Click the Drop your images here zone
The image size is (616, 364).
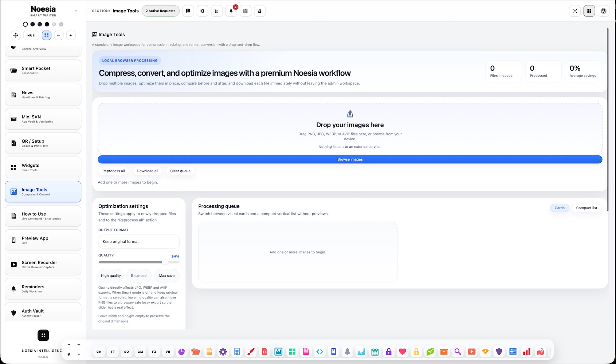point(350,129)
